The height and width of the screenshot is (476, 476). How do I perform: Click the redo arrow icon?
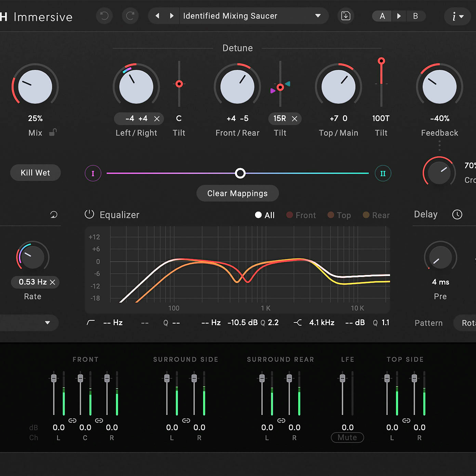130,16
